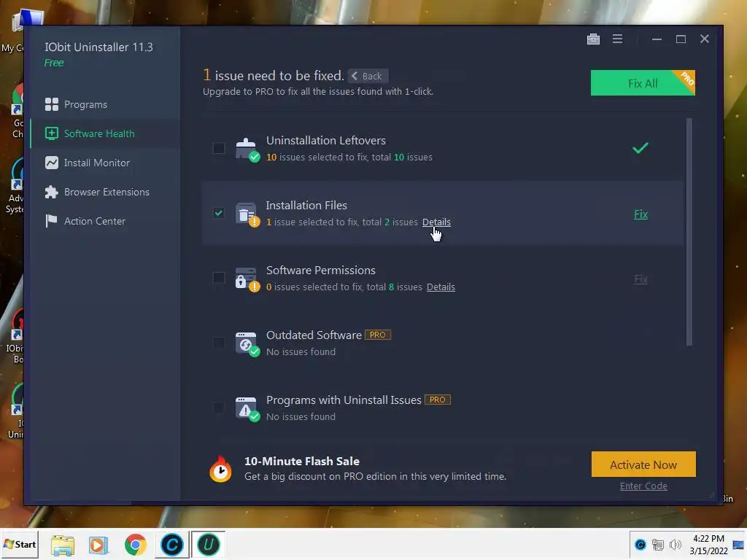Screen dimensions: 747x560
Task: Click the Install Monitor chart icon
Action: coord(52,163)
